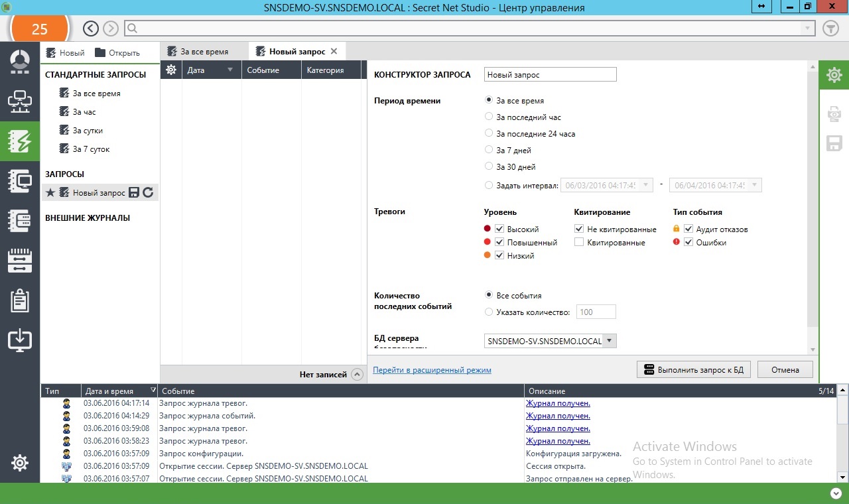Switch to the За все время tab
This screenshot has height=504, width=849.
click(204, 51)
